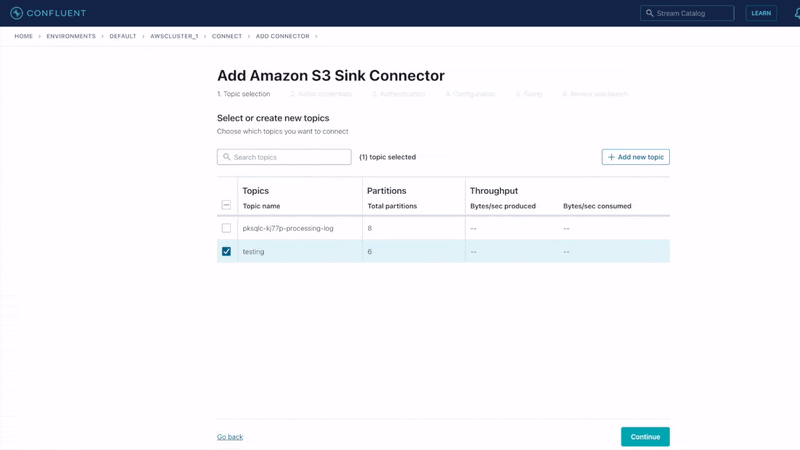This screenshot has height=450, width=800.
Task: Open the LEARN button
Action: (x=761, y=13)
